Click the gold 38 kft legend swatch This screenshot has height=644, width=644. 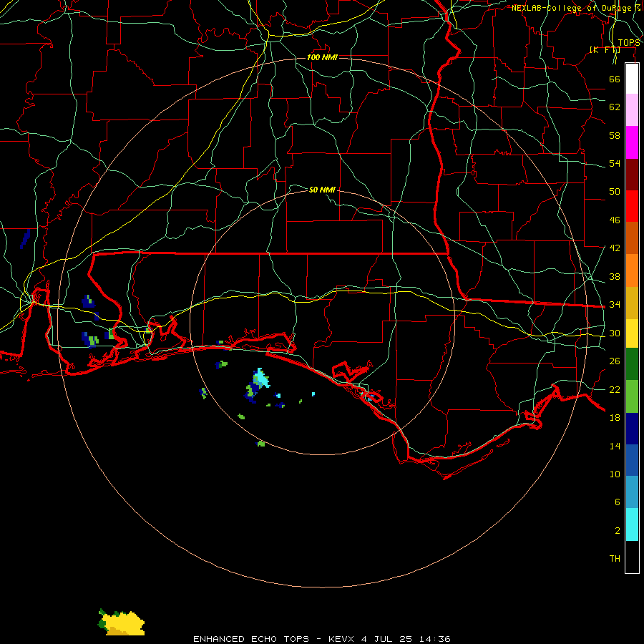pyautogui.click(x=632, y=303)
